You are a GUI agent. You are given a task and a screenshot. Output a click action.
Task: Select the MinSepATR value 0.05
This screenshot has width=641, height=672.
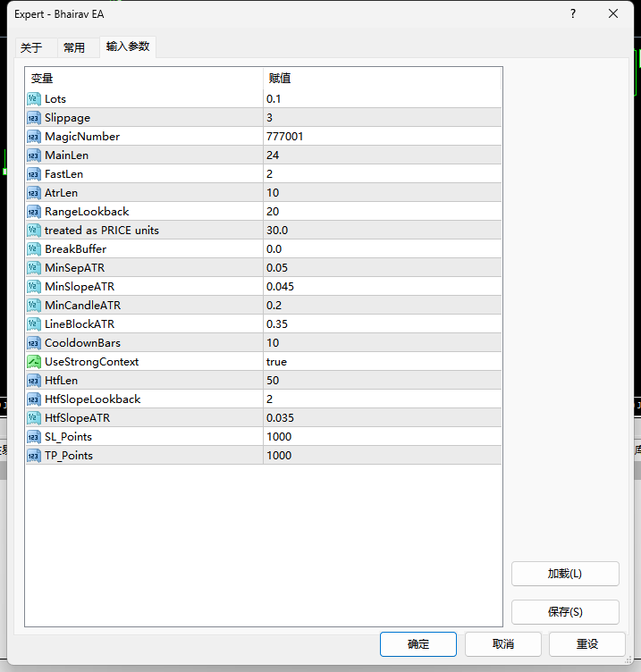[x=383, y=268]
